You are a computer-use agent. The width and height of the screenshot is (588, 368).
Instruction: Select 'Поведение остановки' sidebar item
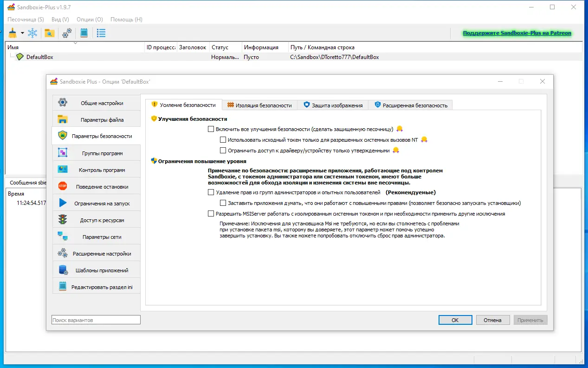96,187
